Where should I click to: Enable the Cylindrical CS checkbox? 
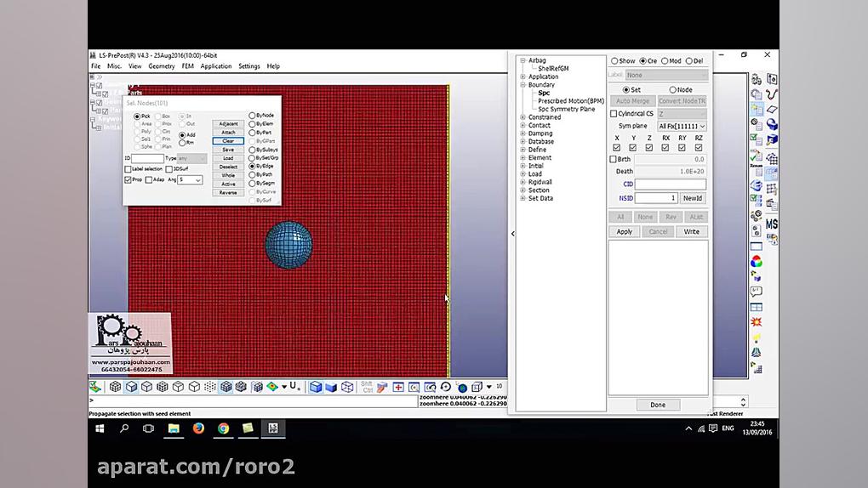coord(614,113)
